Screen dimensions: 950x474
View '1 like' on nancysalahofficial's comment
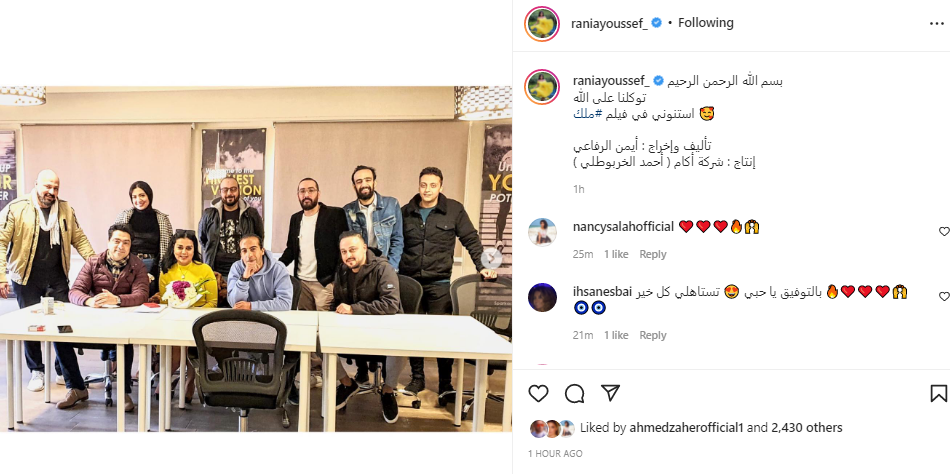(616, 255)
